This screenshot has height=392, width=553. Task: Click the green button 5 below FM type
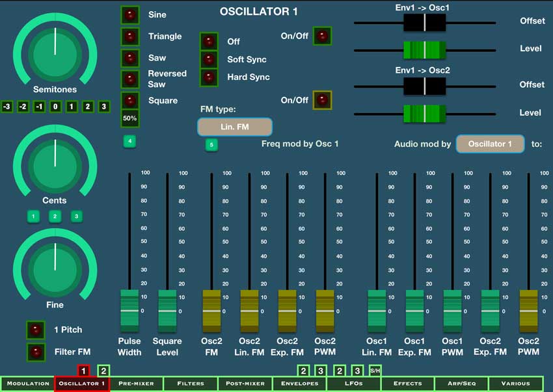pos(210,145)
